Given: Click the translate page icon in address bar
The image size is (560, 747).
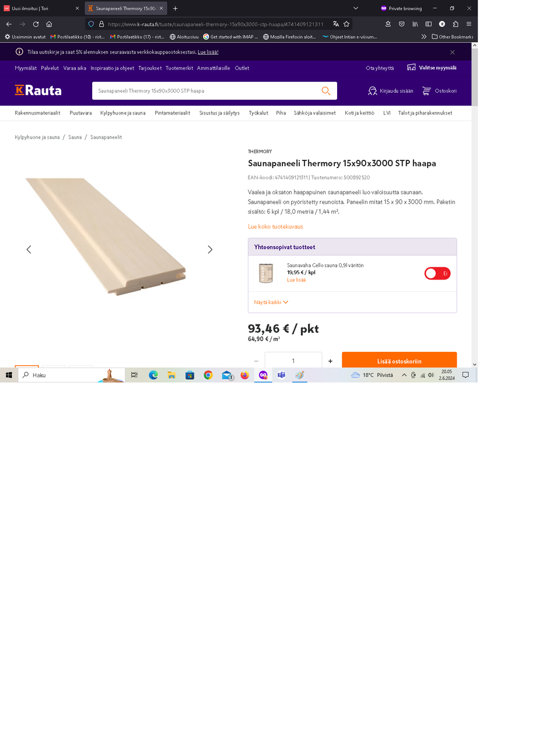Looking at the screenshot, I should pyautogui.click(x=336, y=24).
